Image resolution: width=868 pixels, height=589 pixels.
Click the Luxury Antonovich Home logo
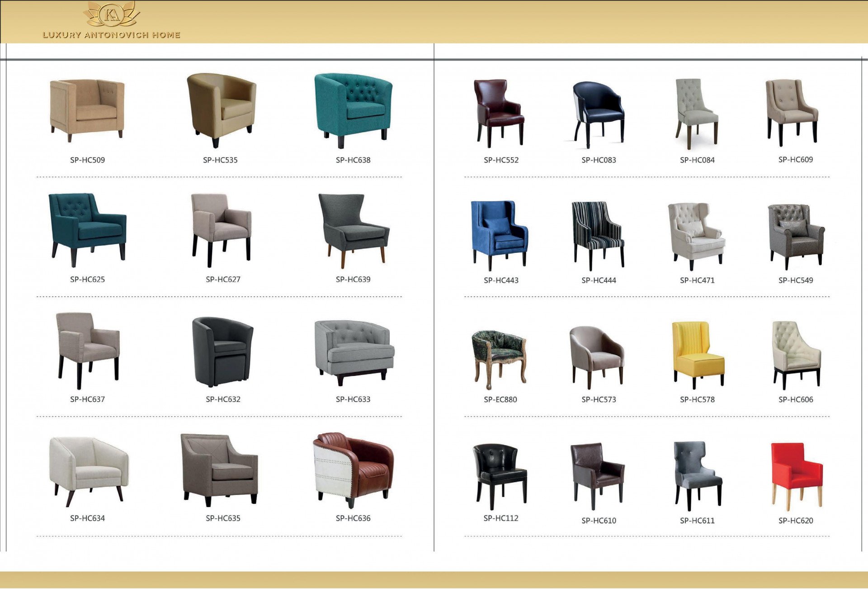[111, 21]
